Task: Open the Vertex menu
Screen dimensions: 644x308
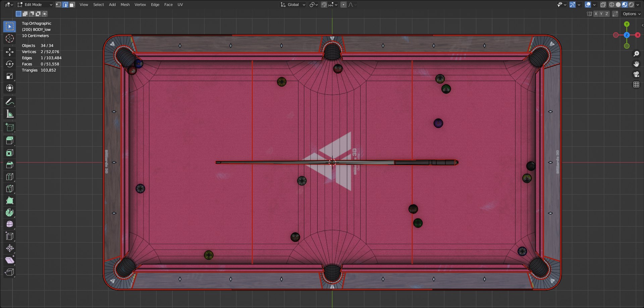Action: pyautogui.click(x=140, y=5)
